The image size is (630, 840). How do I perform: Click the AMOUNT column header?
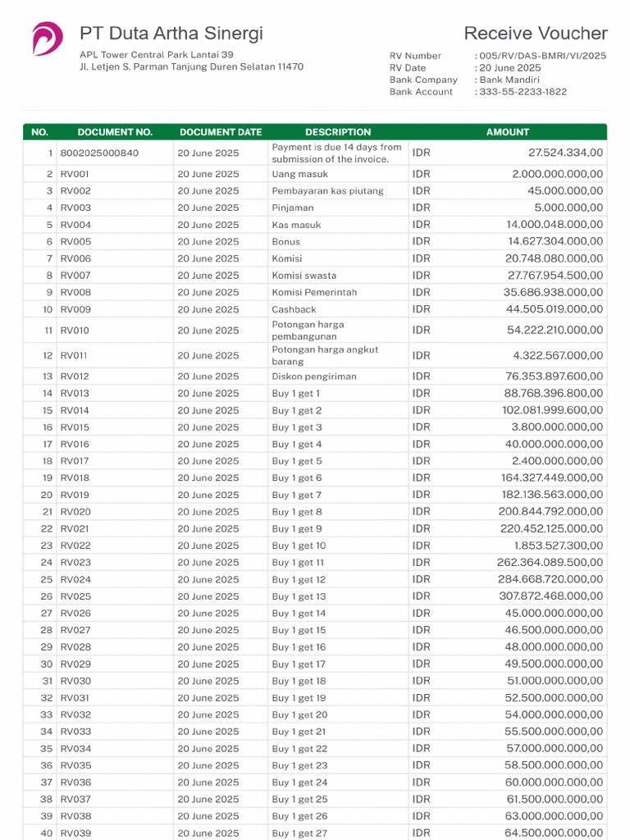(508, 132)
